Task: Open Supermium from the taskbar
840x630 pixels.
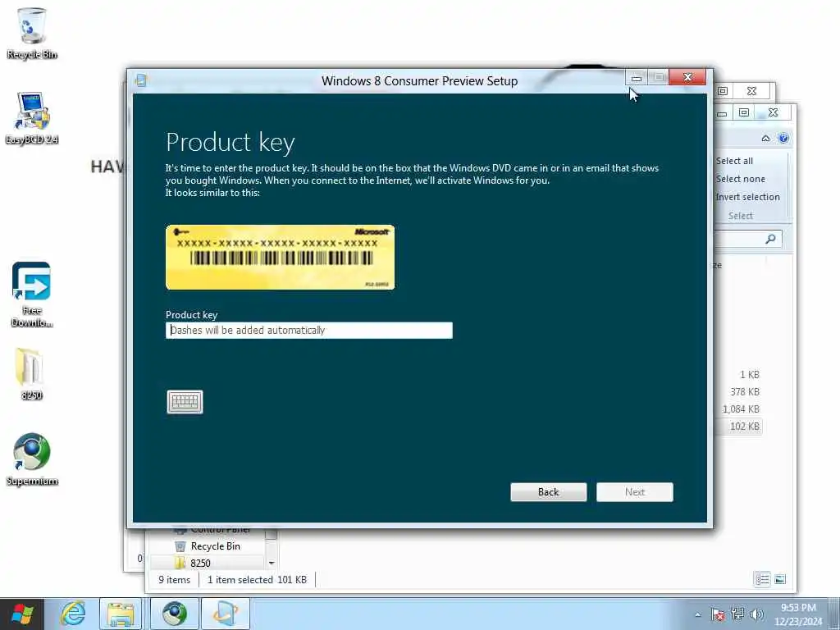Action: (174, 614)
